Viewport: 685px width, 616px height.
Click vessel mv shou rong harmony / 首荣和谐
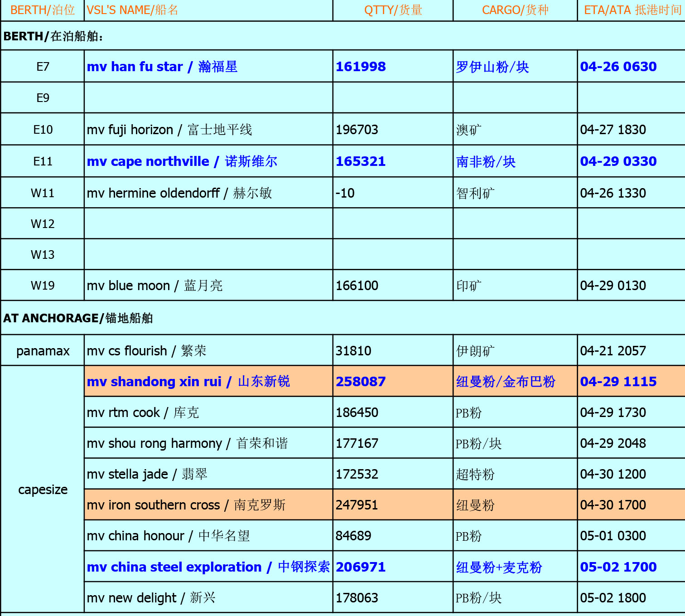click(208, 443)
